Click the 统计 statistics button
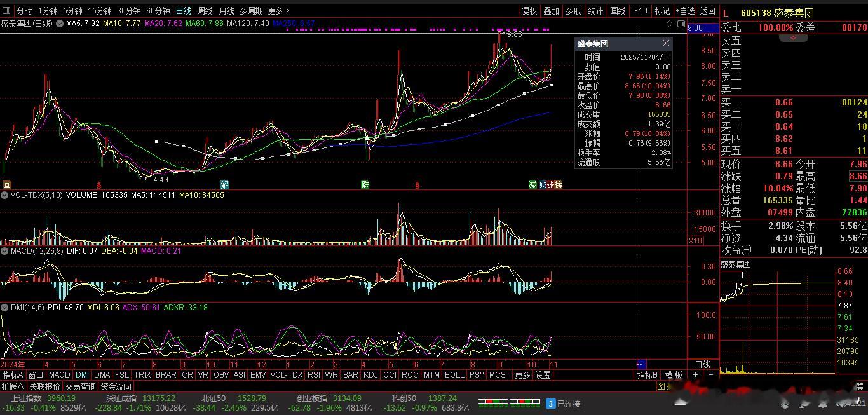Screen dimensions: 868x415 tap(595, 11)
